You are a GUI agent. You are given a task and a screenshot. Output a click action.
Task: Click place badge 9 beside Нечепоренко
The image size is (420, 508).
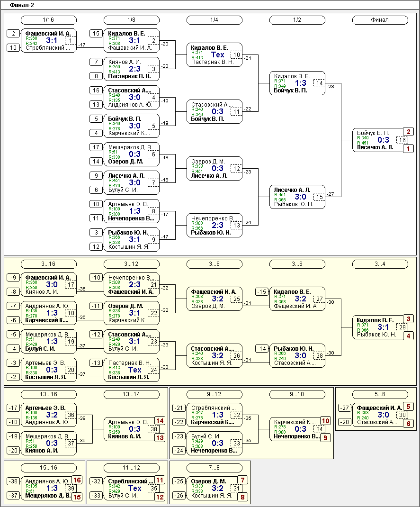click(325, 438)
